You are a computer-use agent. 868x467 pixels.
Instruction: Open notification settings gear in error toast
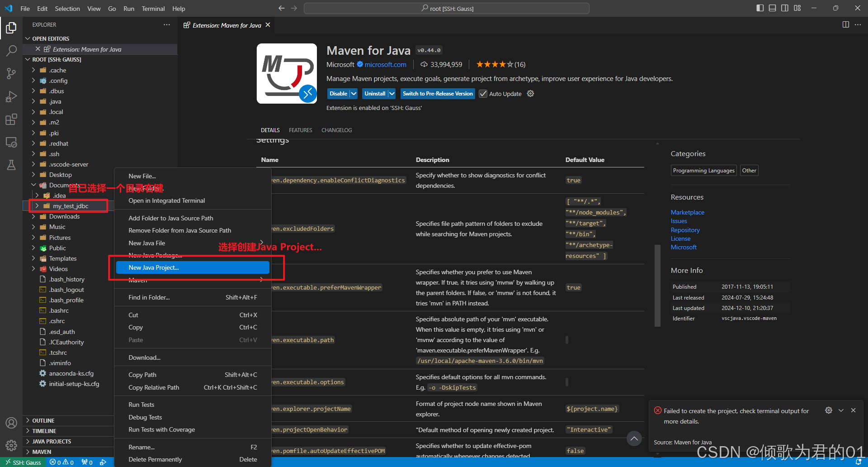click(828, 410)
